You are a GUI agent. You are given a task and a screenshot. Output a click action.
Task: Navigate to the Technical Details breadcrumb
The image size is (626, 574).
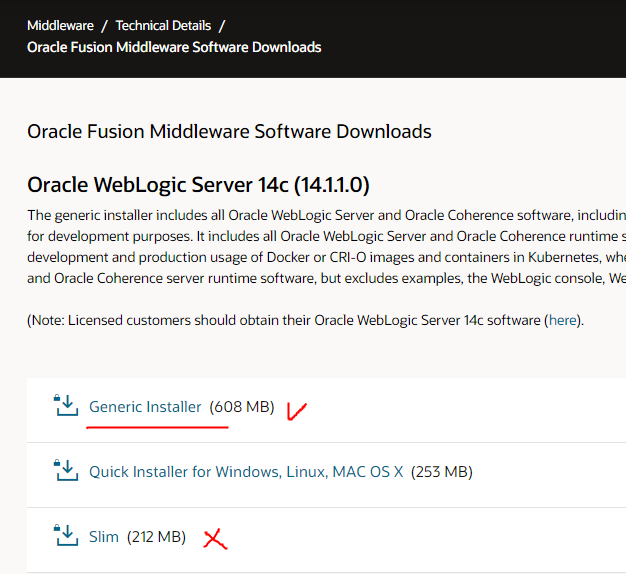pyautogui.click(x=163, y=25)
